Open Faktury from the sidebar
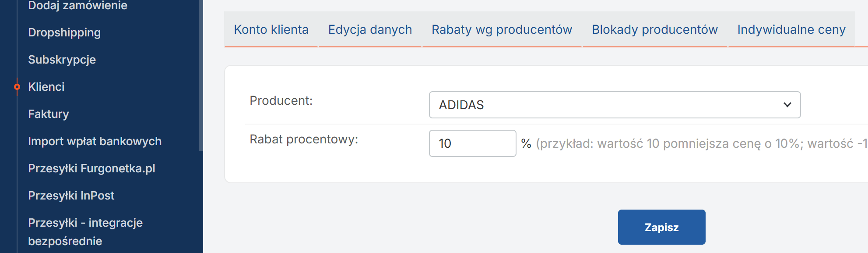The image size is (868, 253). 48,114
